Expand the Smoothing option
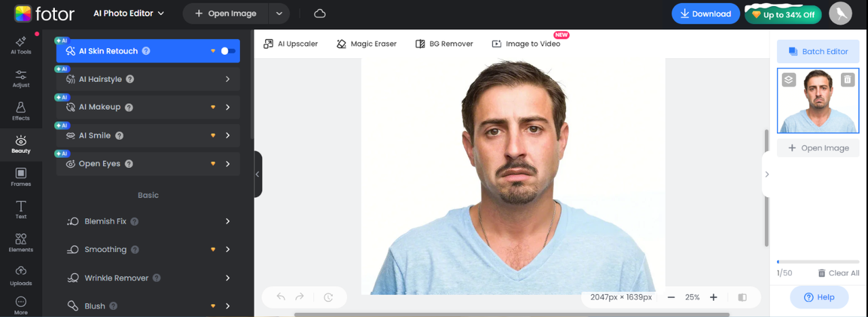This screenshot has width=868, height=317. point(228,249)
